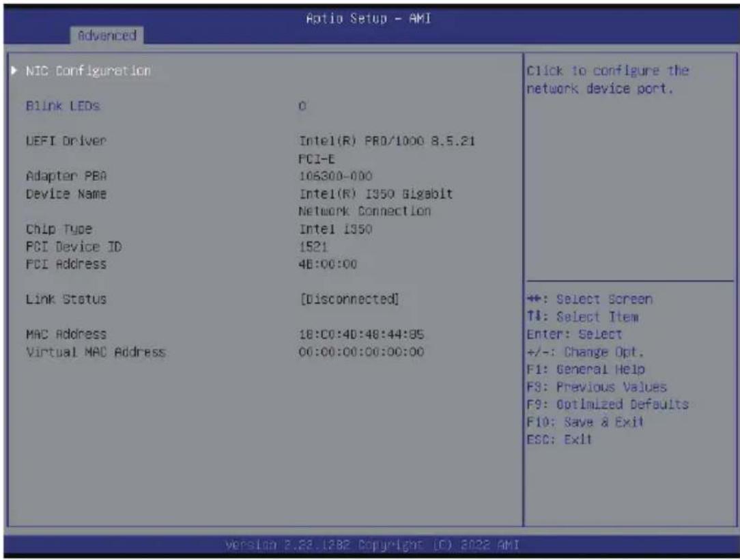Viewport: 740px width, 560px height.
Task: Click PCI Device ID value 1521
Action: (x=313, y=247)
